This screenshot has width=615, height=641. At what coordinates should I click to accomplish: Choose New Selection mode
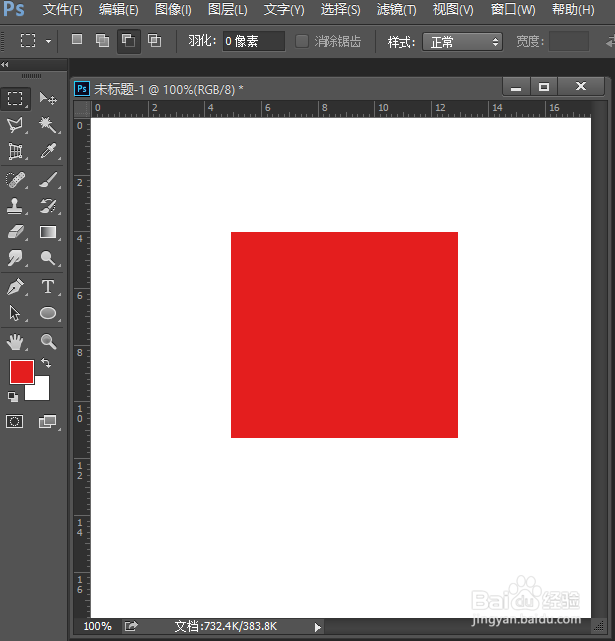point(77,40)
